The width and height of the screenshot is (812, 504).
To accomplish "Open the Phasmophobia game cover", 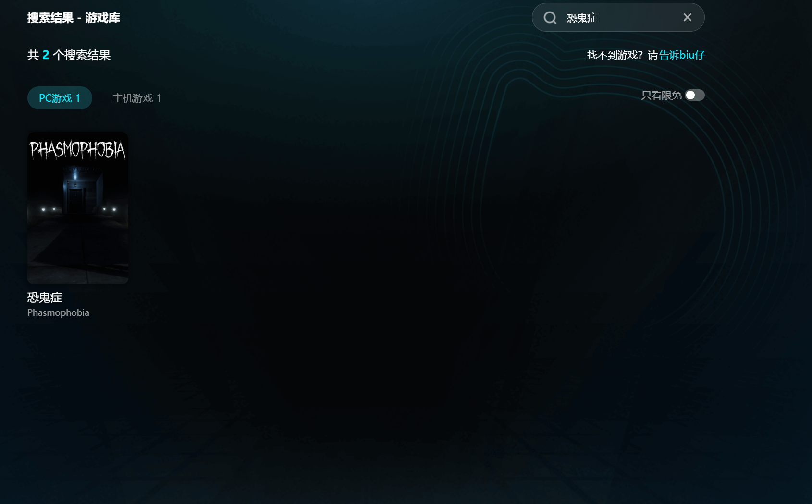I will (x=78, y=208).
